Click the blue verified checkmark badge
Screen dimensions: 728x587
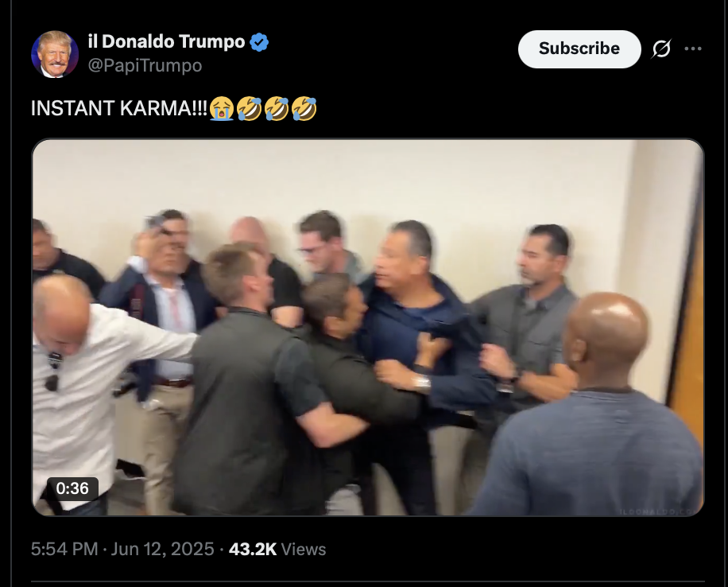[x=259, y=42]
